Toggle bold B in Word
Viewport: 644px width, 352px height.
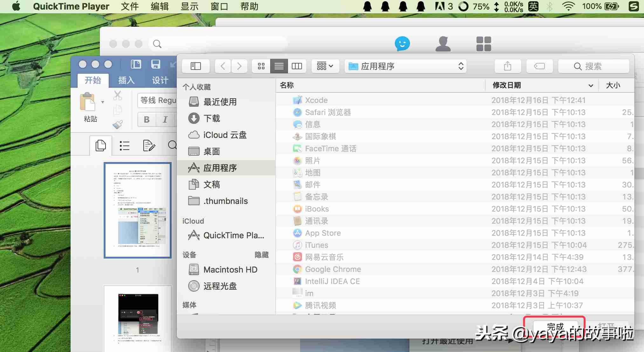[147, 119]
